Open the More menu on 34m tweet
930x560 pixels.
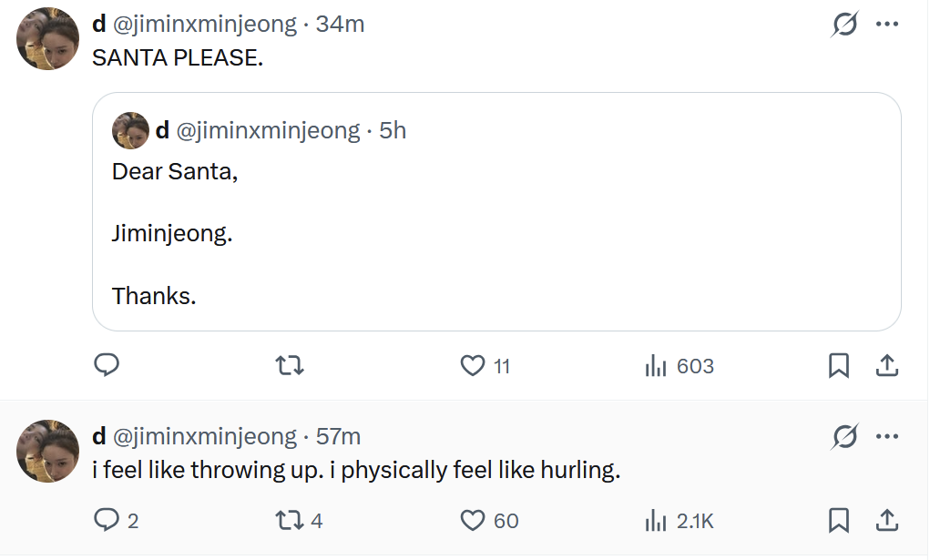[x=887, y=25]
